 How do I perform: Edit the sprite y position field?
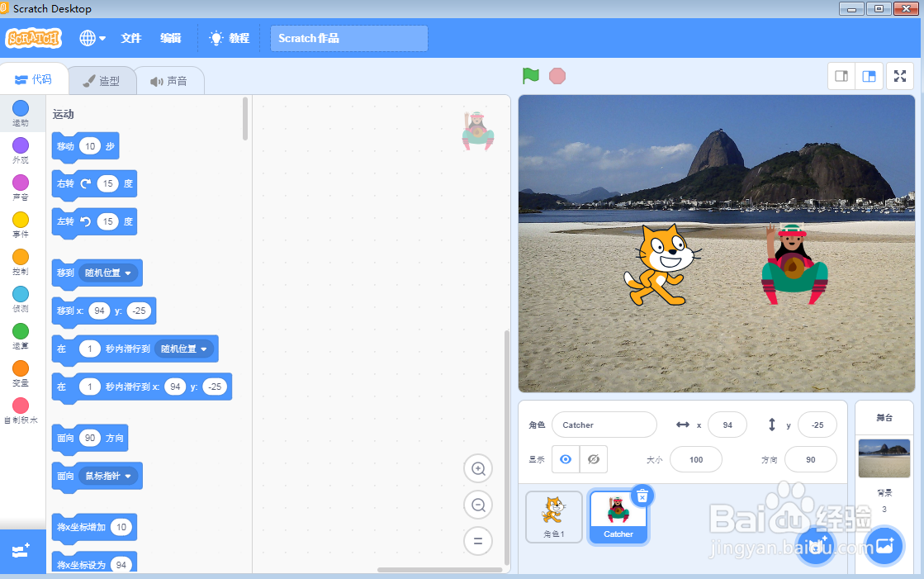pyautogui.click(x=817, y=425)
